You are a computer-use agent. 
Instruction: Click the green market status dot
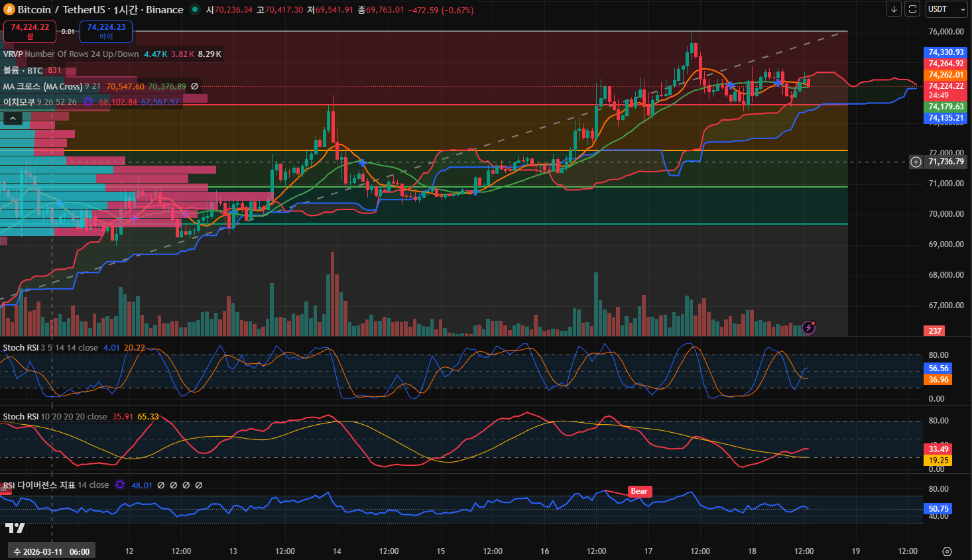tap(194, 9)
